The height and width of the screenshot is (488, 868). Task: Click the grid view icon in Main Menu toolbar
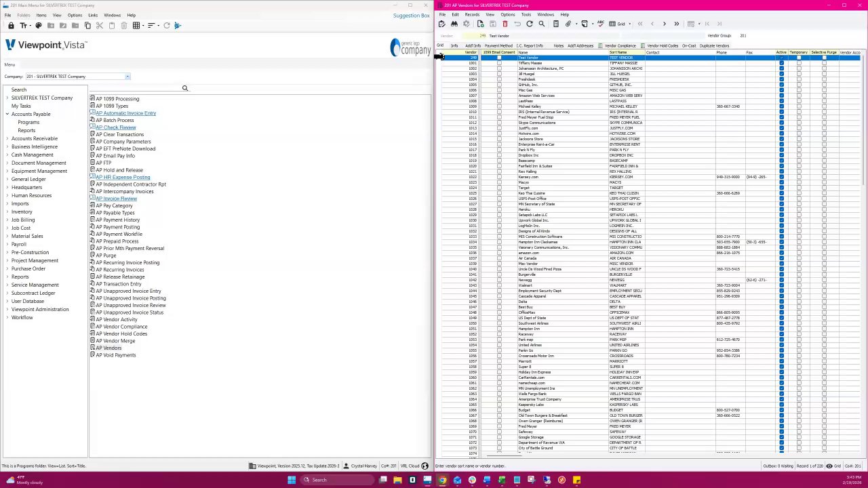coord(136,26)
